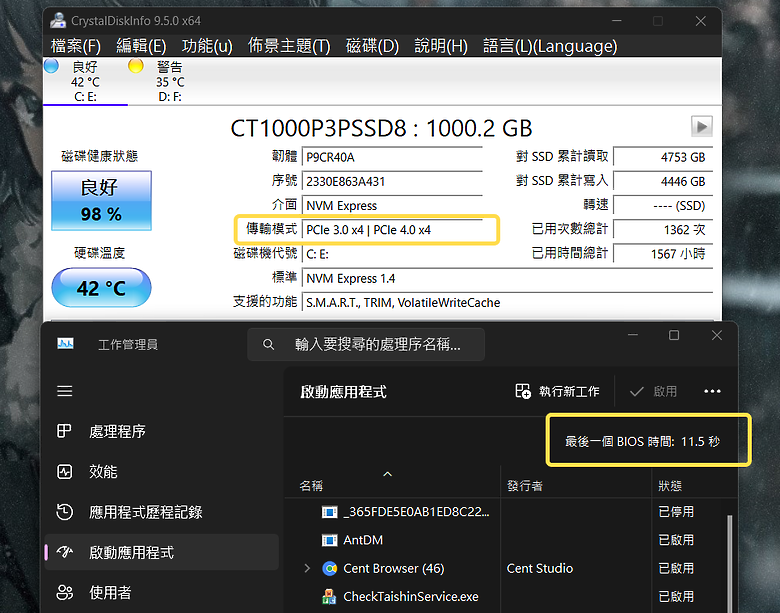Click the 最後一個 BIOS 時間: 11.5 秒 label
Viewport: 780px width, 613px height.
[x=642, y=441]
